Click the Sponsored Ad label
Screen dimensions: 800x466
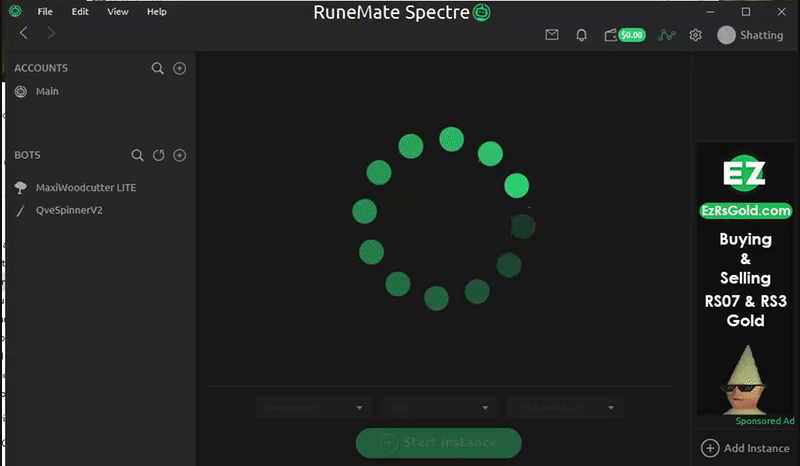pyautogui.click(x=765, y=421)
